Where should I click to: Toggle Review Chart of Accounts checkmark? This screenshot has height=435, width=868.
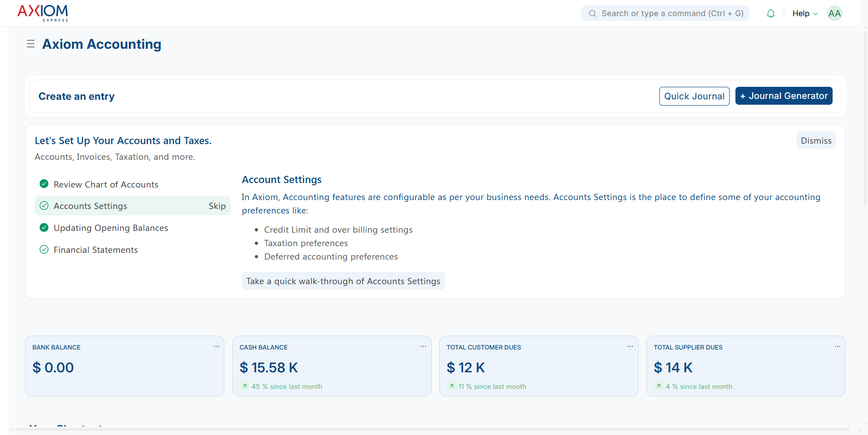(44, 184)
